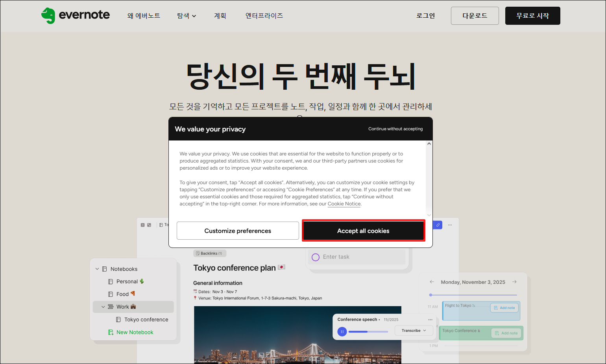606x364 pixels.
Task: Open the Conference speech more options
Action: (430, 320)
